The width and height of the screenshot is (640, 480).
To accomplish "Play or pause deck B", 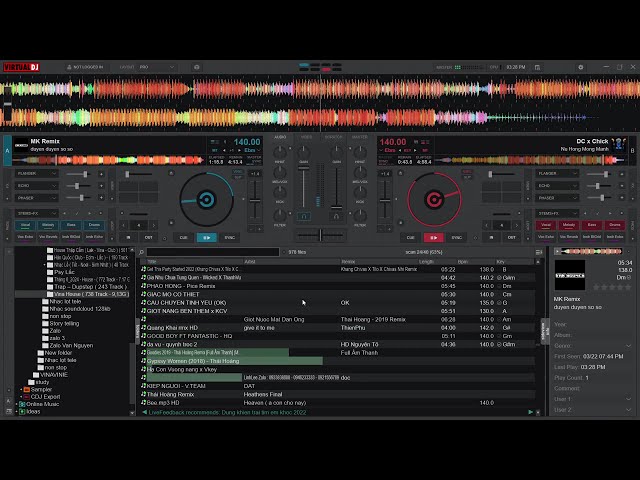I will click(433, 237).
